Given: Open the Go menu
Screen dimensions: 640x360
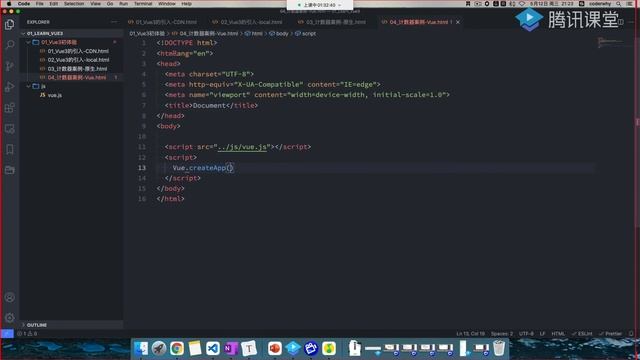Looking at the screenshot, I should coord(110,4).
